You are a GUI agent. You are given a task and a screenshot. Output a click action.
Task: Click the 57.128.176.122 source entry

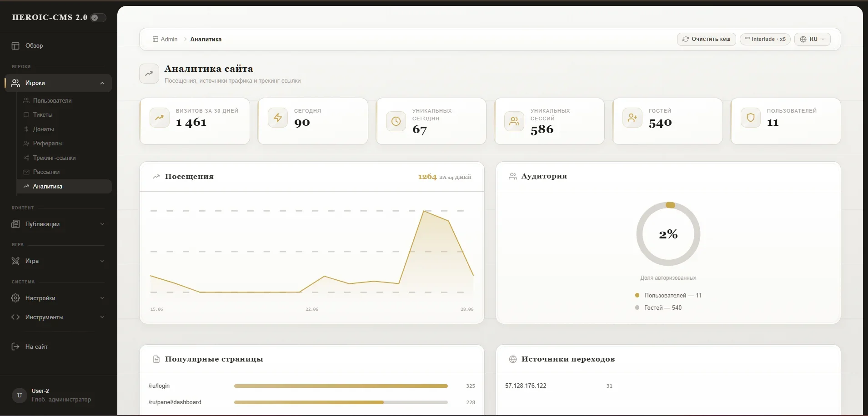526,386
